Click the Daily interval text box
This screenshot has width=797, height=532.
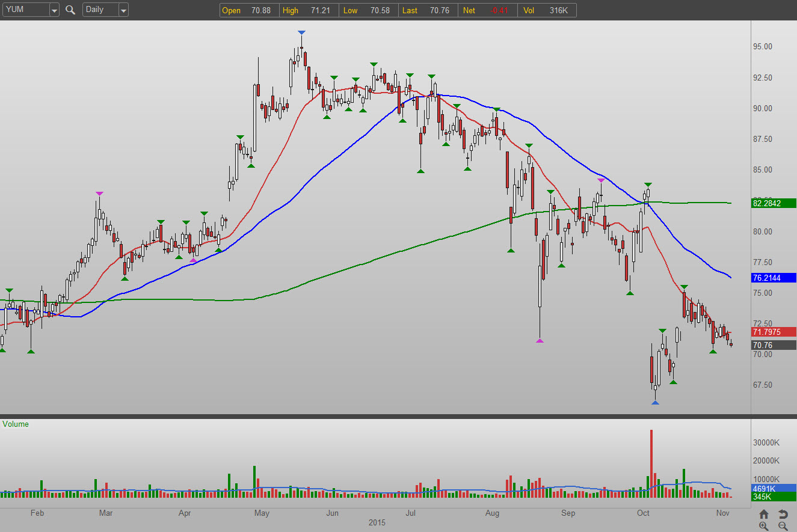(99, 10)
